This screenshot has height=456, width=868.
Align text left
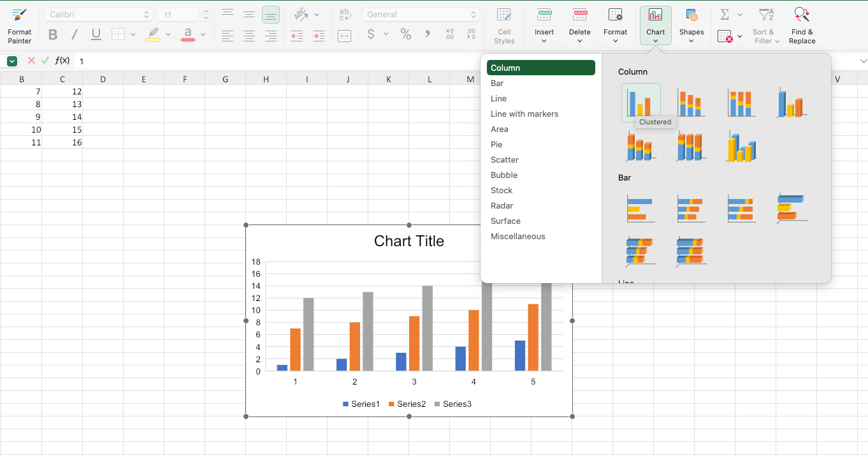click(x=228, y=36)
